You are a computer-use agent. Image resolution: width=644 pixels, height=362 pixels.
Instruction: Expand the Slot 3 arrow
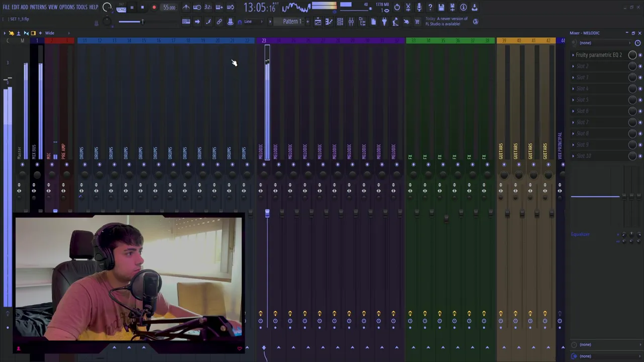[x=573, y=77]
